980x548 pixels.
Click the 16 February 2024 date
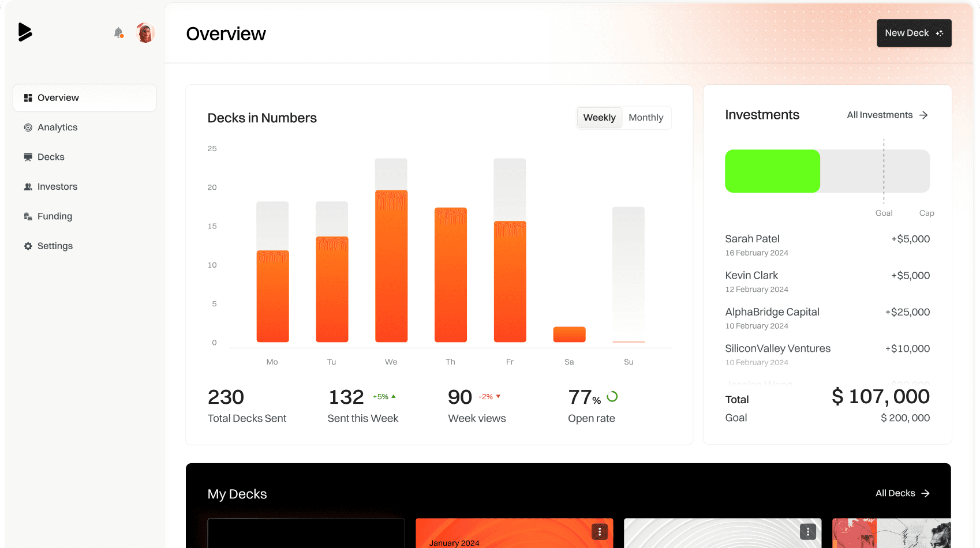[x=757, y=253]
